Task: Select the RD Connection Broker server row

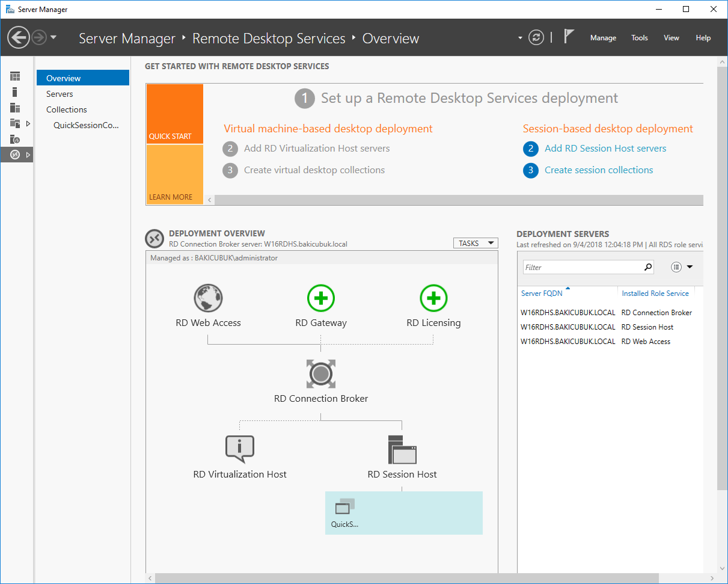Action: [610, 313]
